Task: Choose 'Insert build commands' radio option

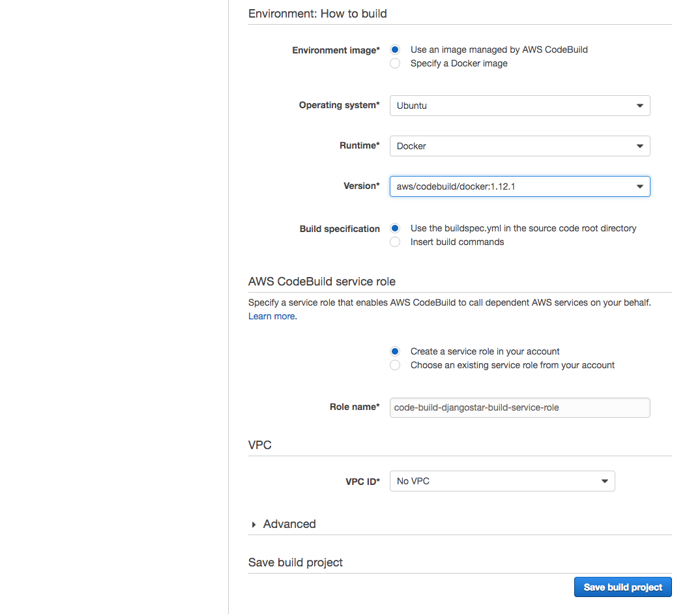Action: click(395, 242)
